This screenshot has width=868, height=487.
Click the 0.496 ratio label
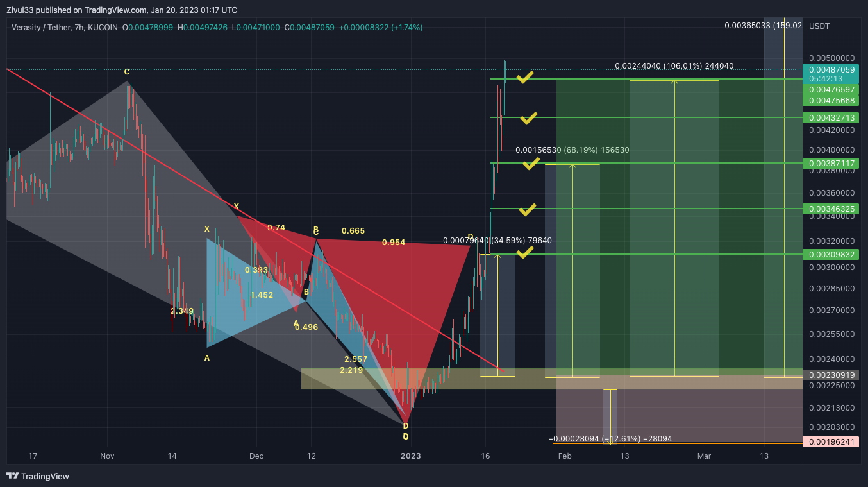(306, 327)
